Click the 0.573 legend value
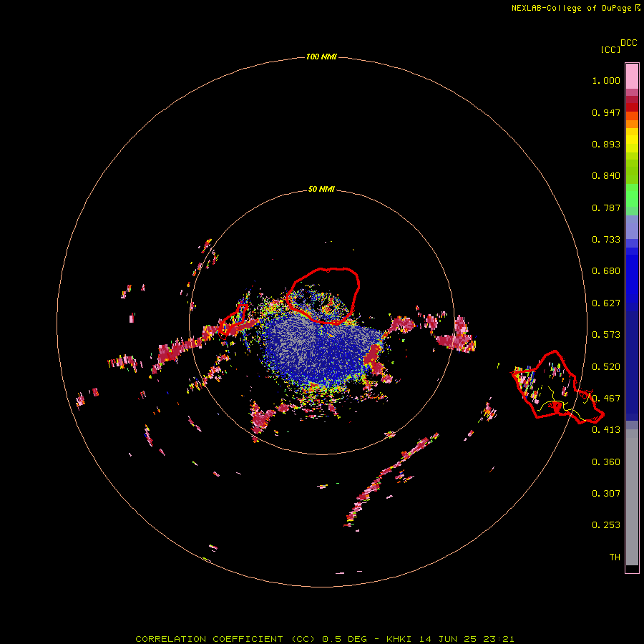644x644 pixels. tap(606, 335)
